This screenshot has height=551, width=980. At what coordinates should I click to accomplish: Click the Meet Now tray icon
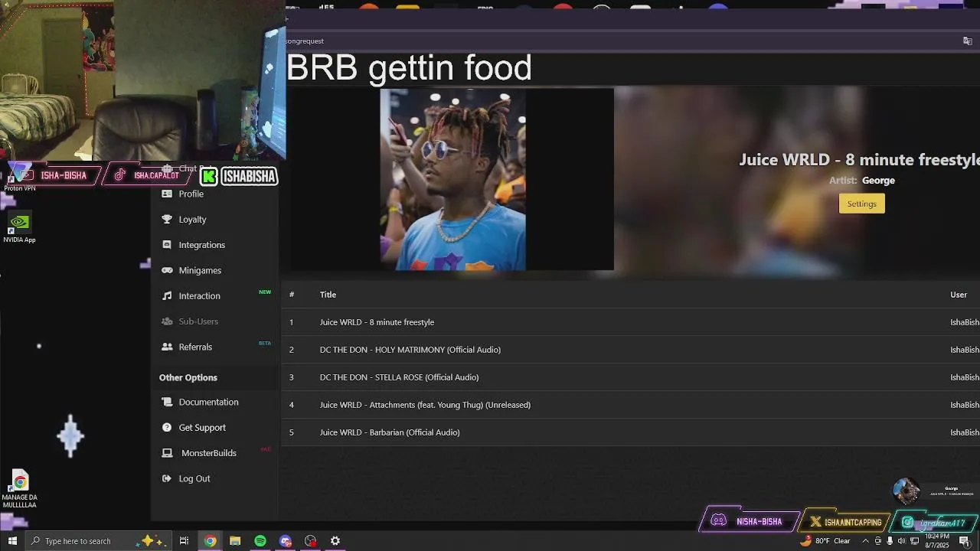[877, 541]
